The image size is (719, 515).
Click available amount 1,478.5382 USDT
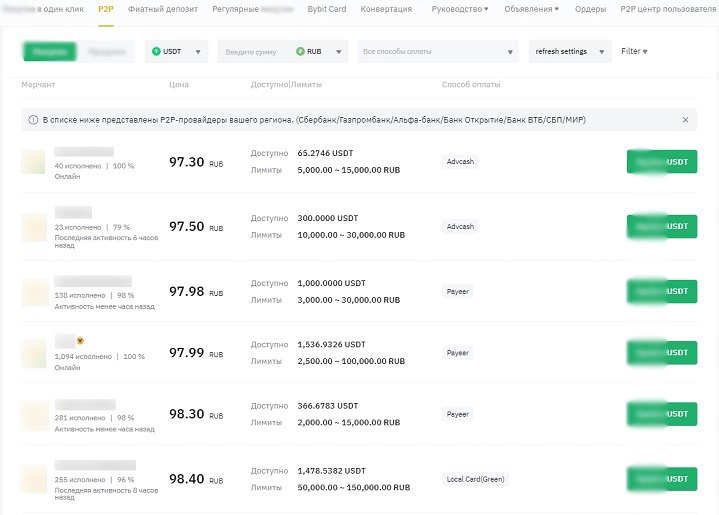point(332,471)
